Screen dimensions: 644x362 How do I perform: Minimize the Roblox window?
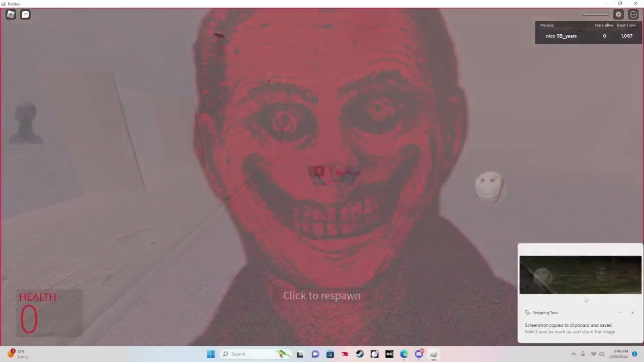605,4
